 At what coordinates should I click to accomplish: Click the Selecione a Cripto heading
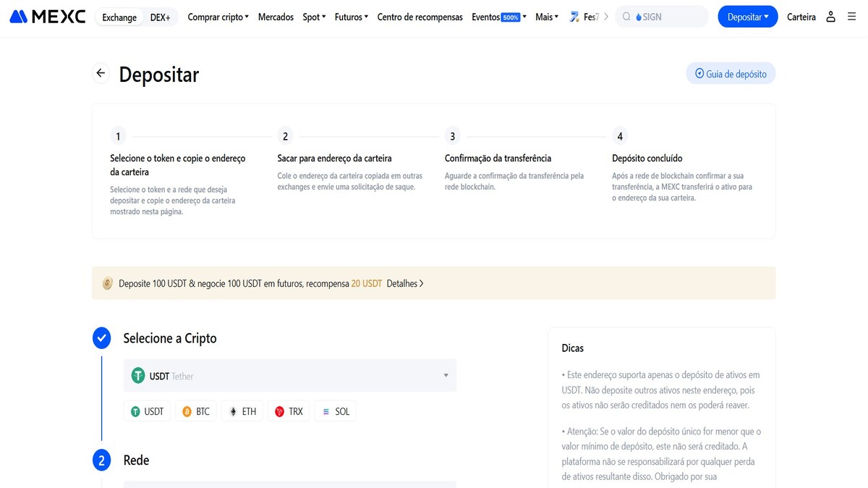[x=170, y=338]
